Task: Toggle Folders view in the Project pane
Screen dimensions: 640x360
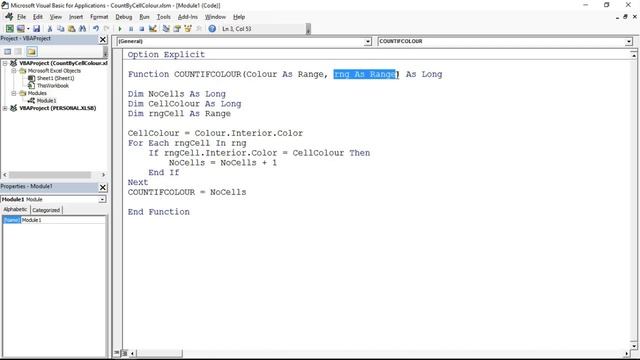Action: coord(31,51)
